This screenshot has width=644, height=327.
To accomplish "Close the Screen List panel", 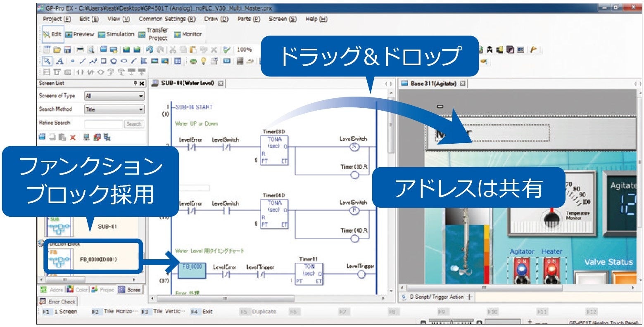I will point(142,83).
